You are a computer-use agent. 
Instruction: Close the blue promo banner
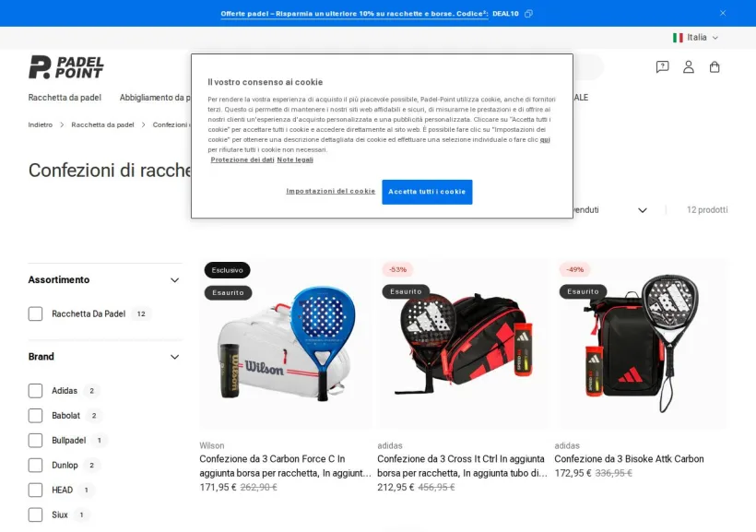point(722,13)
